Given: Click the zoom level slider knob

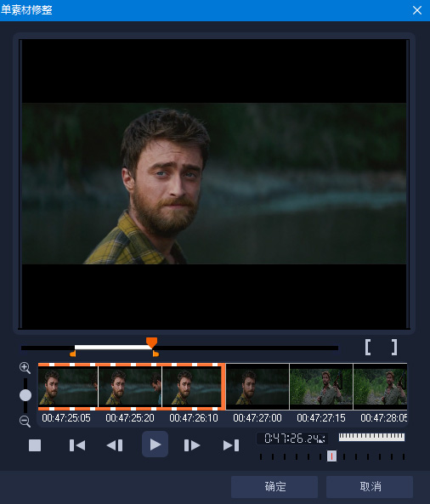Looking at the screenshot, I should (x=25, y=395).
